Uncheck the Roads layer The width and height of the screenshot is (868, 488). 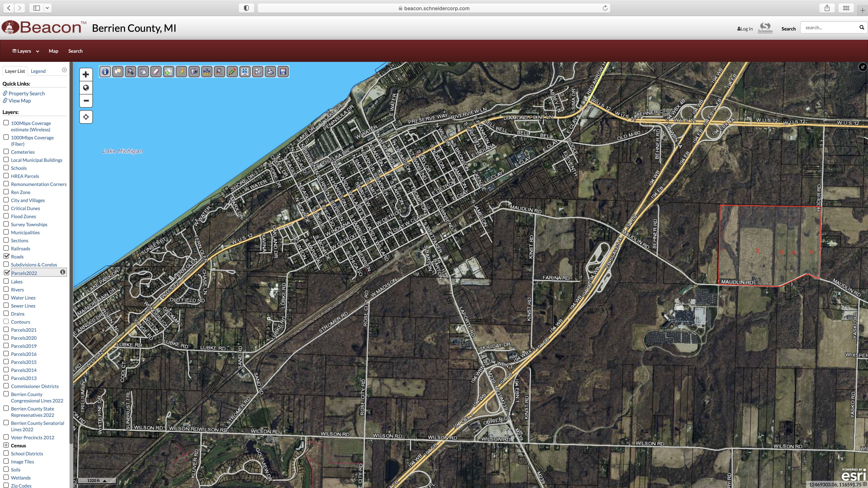coord(6,256)
